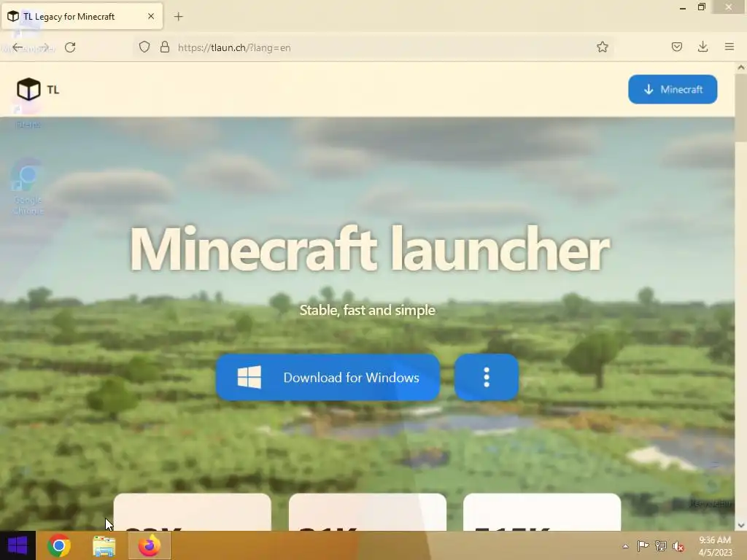Minimize the Firefox window
The width and height of the screenshot is (747, 560).
683,7
